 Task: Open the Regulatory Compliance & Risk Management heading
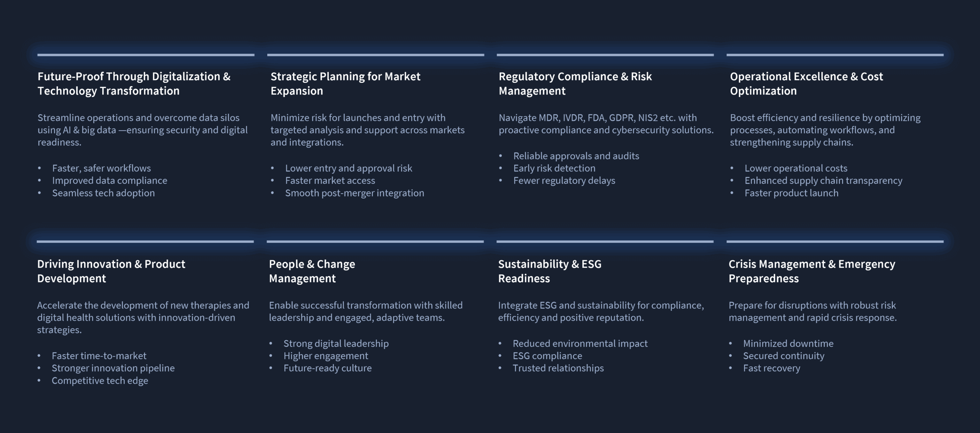[x=575, y=84]
